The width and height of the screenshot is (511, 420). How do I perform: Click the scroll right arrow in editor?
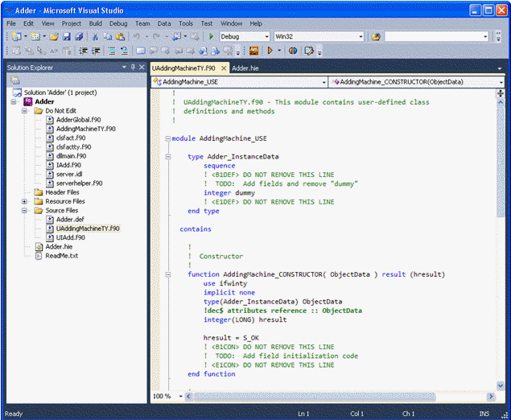490,396
